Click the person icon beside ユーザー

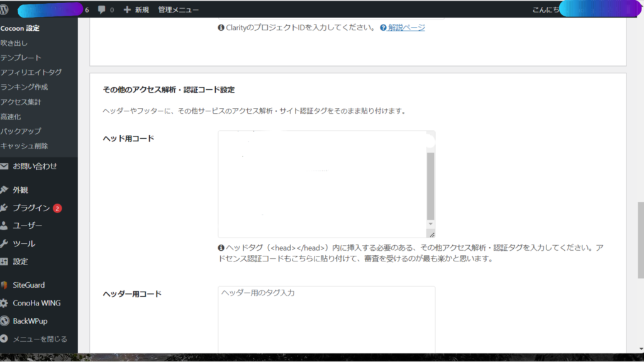pos(4,226)
